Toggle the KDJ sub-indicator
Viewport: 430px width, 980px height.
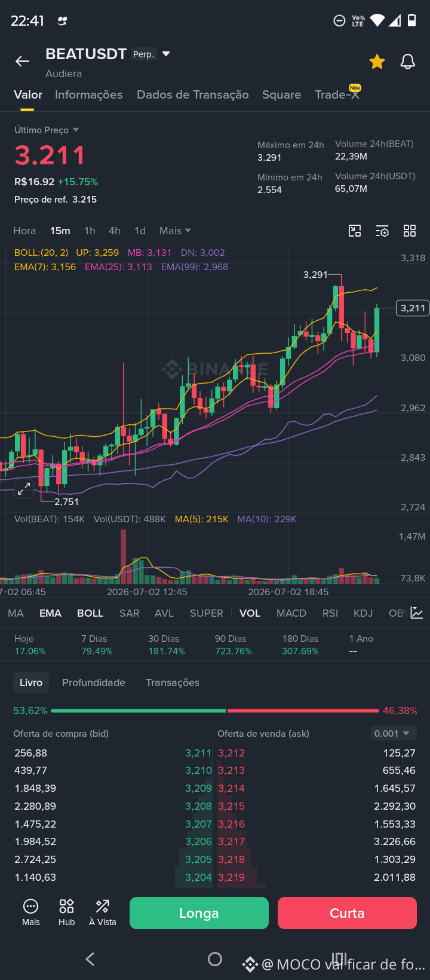click(x=363, y=613)
